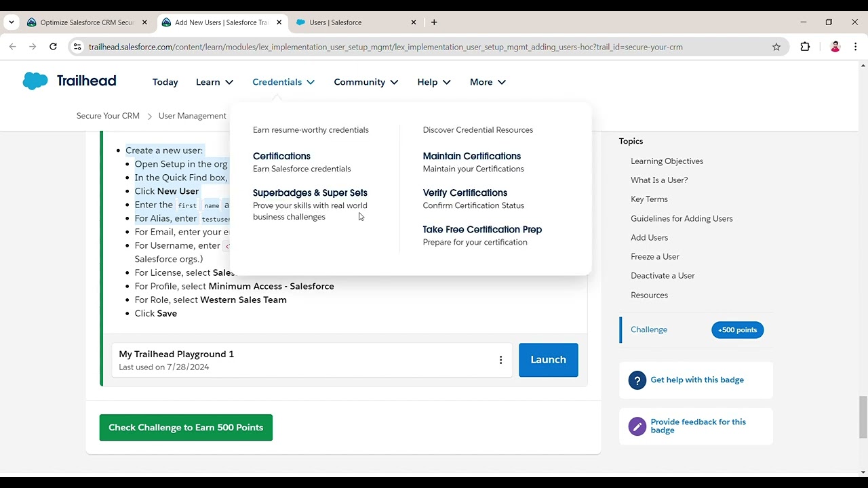Open the browser extensions puzzle icon
This screenshot has width=868, height=488.
(805, 47)
